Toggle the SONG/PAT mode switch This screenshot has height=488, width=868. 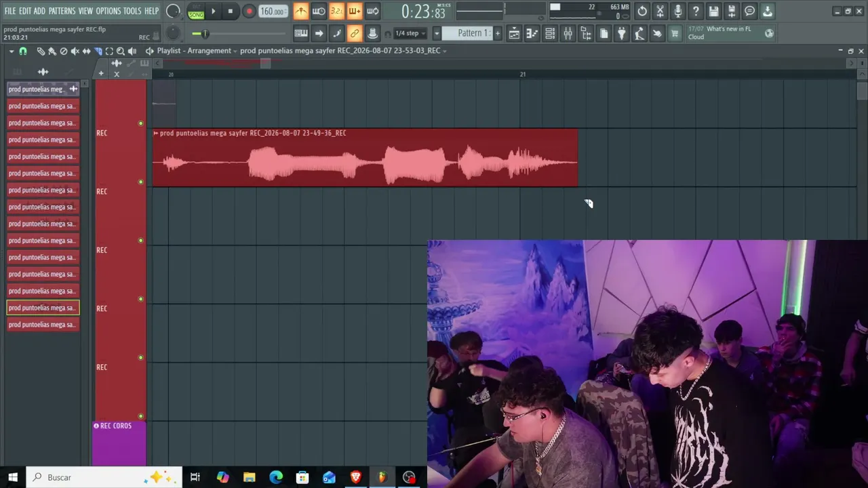(196, 12)
